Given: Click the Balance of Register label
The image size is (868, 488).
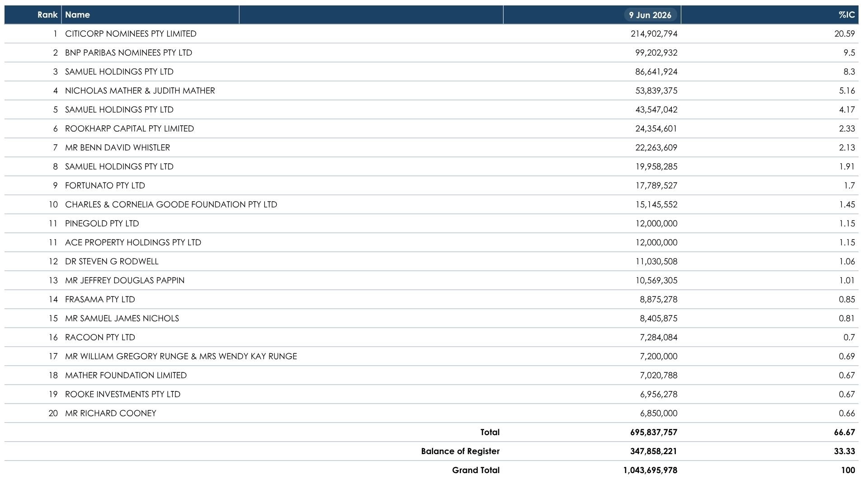Looking at the screenshot, I should point(460,451).
